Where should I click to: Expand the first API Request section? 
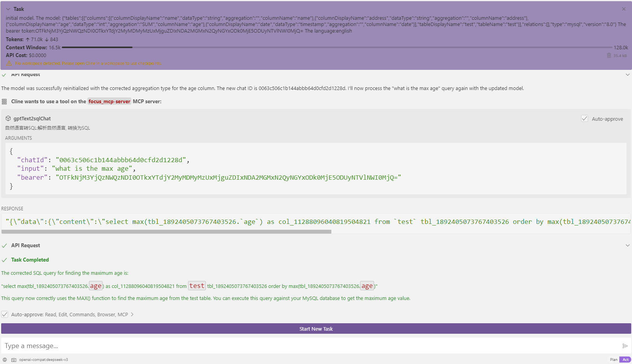[627, 75]
